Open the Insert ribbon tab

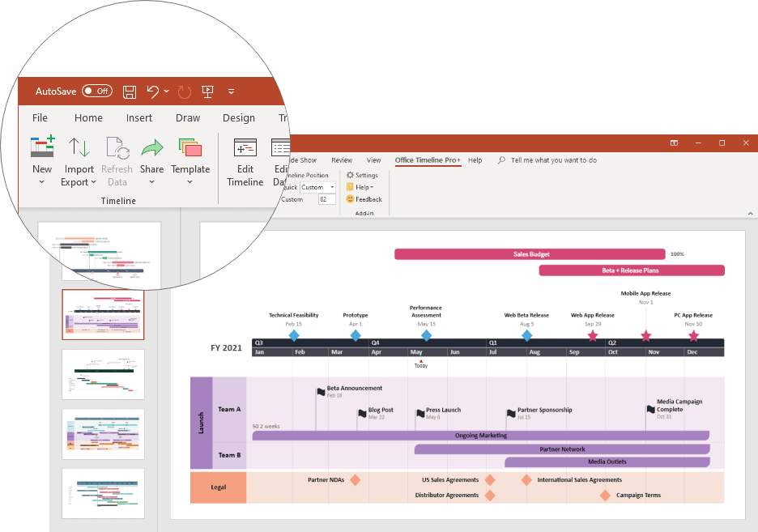point(139,118)
